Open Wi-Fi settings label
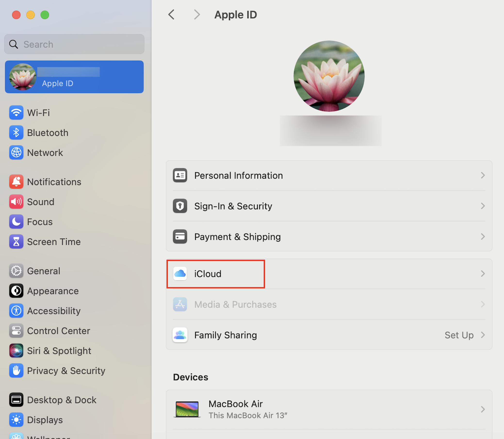 point(38,113)
